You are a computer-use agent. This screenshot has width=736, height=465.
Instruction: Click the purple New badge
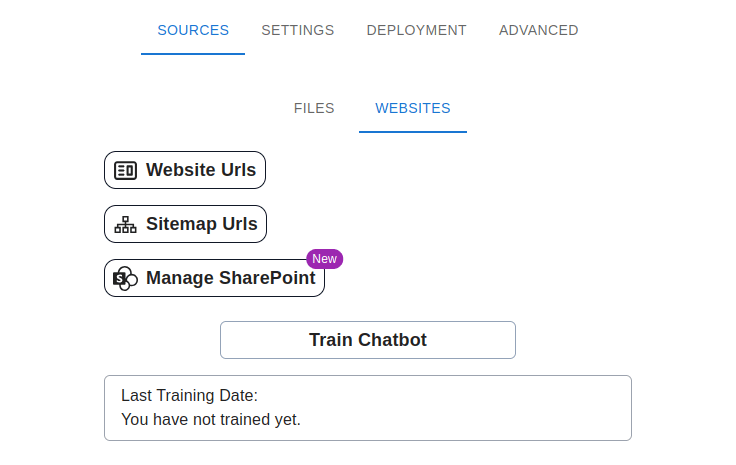tap(324, 259)
